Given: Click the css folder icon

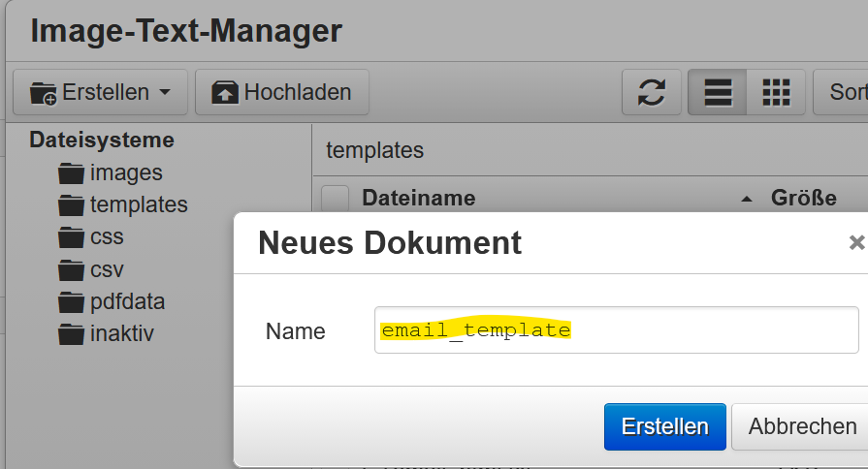Looking at the screenshot, I should [x=72, y=237].
